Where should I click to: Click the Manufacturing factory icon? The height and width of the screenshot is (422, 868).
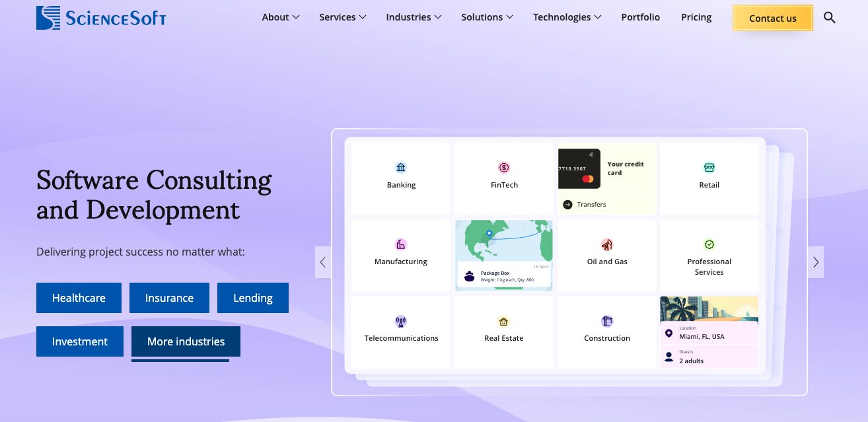pos(401,244)
